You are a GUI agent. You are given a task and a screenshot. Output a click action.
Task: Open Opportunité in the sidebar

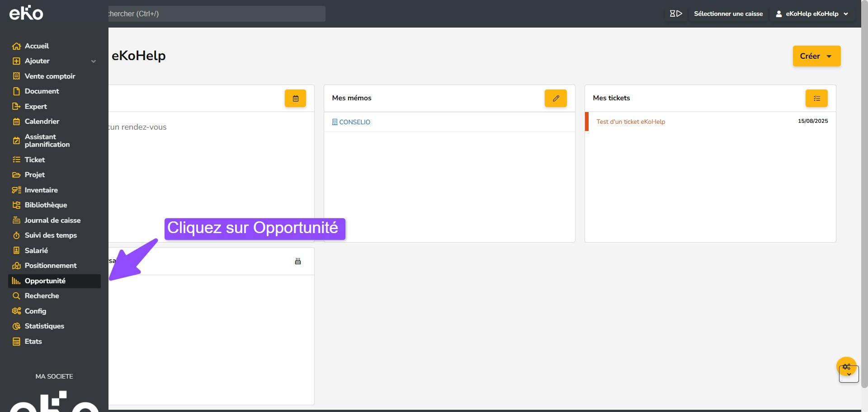[45, 281]
